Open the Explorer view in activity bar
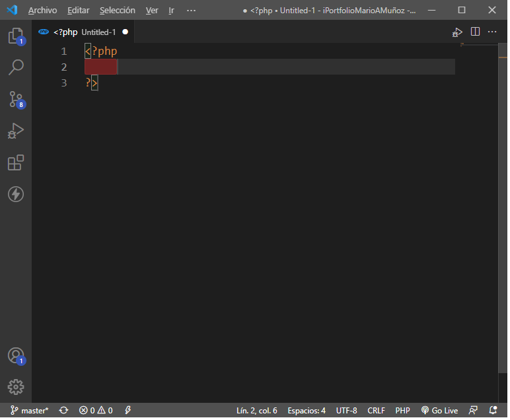The width and height of the screenshot is (510, 420). coord(16,36)
